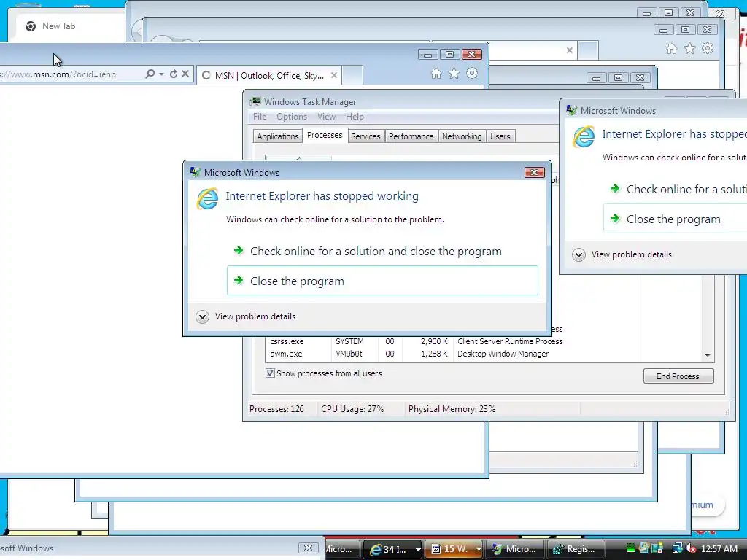Click search magnifier in MSN address bar
This screenshot has width=747, height=560.
tap(150, 74)
